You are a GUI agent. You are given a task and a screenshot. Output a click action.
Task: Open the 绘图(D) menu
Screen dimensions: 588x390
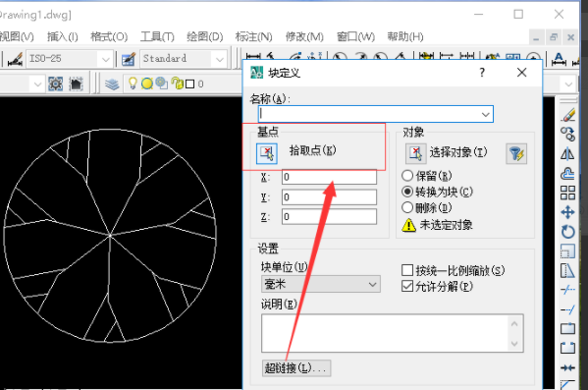click(205, 36)
